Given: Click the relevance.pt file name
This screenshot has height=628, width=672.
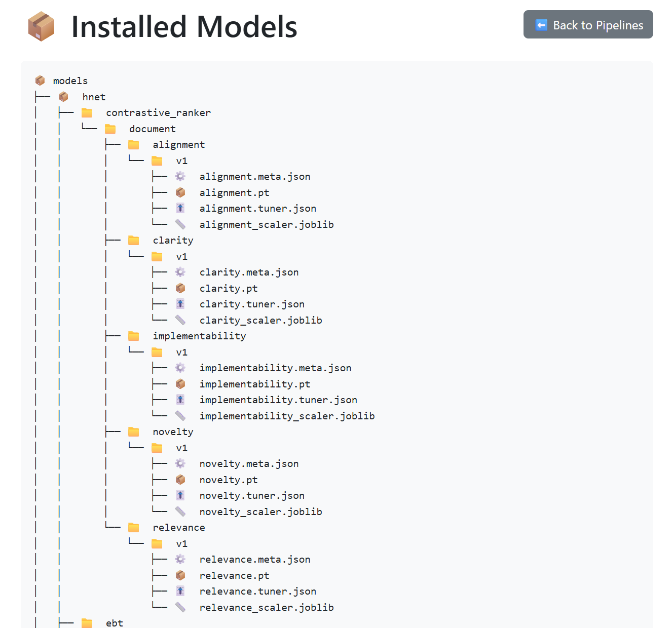Looking at the screenshot, I should click(234, 575).
